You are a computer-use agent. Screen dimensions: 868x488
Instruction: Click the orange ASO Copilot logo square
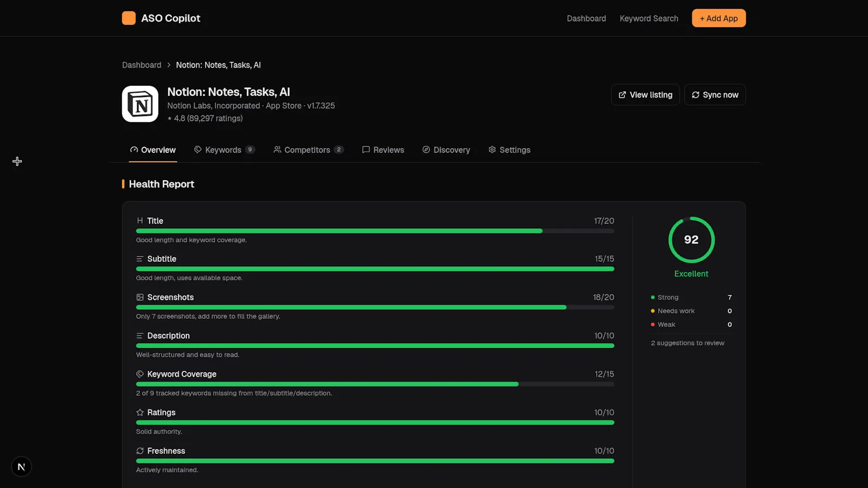coord(129,18)
